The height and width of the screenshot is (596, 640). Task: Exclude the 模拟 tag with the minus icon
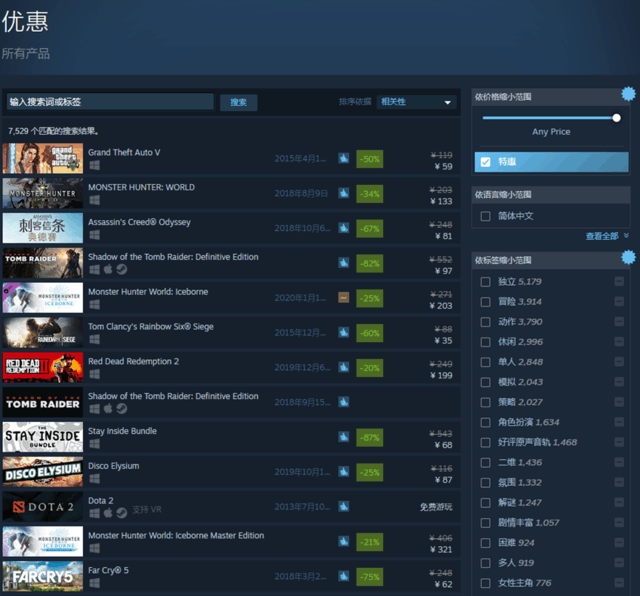point(619,382)
